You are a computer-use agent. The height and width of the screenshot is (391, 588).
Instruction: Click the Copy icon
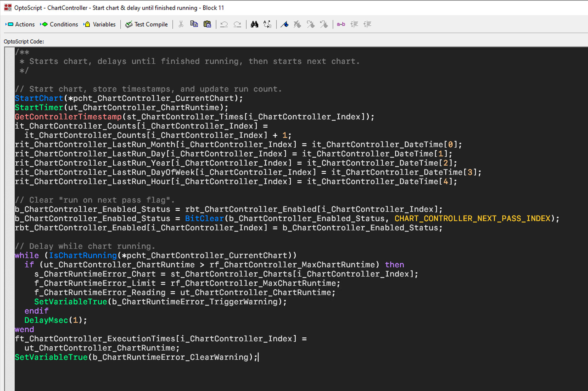pyautogui.click(x=194, y=24)
